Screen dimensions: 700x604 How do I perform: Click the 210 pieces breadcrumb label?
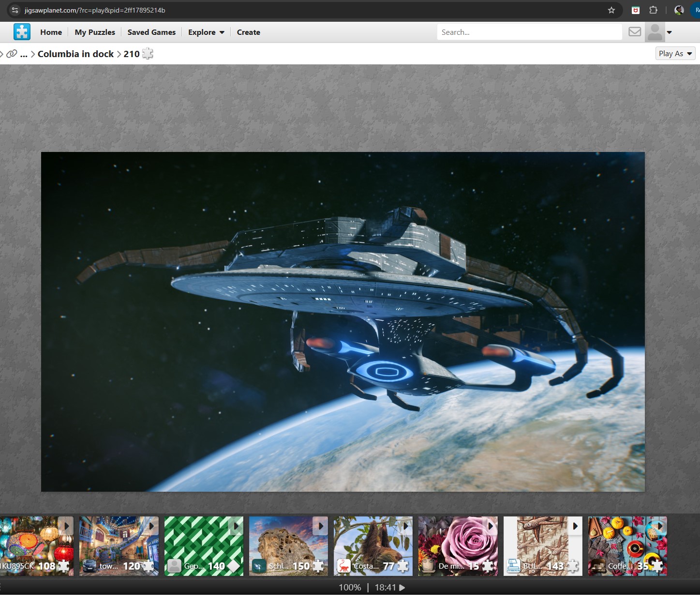click(132, 54)
